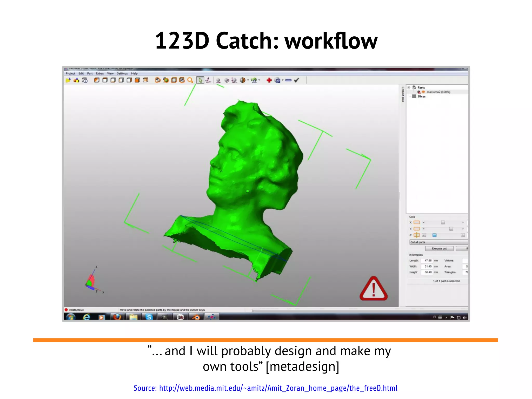This screenshot has height=399, width=532.
Task: Open the Extras menu
Action: coord(100,74)
